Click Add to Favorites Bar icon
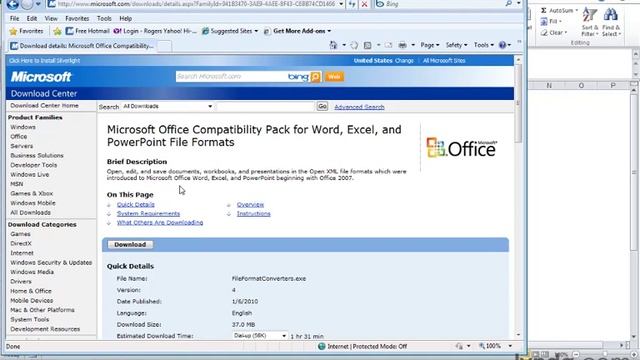Image resolution: width=640 pixels, height=360 pixels. (58, 31)
